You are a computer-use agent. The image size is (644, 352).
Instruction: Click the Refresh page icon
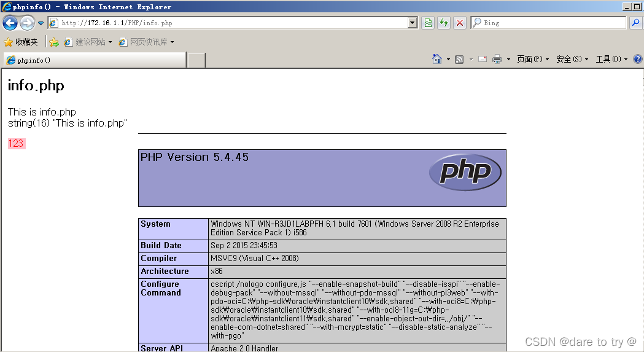click(444, 23)
